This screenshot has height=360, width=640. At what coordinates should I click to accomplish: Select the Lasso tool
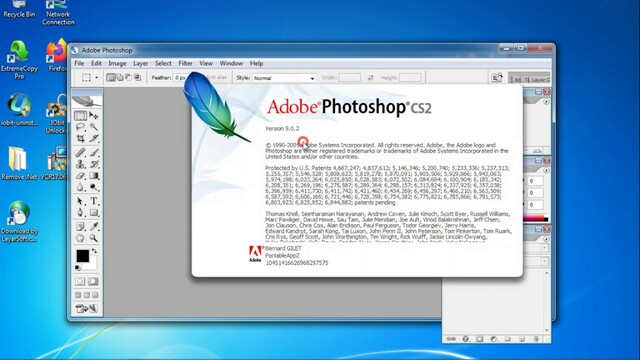tap(80, 127)
